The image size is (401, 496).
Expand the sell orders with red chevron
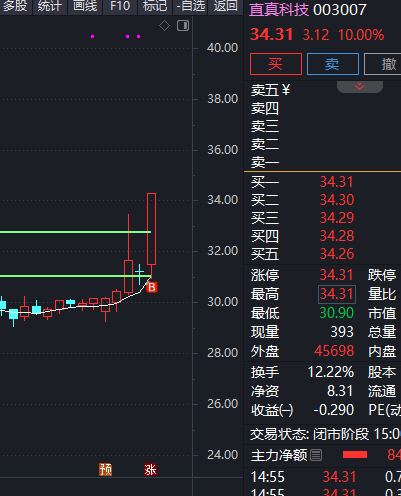click(x=360, y=87)
